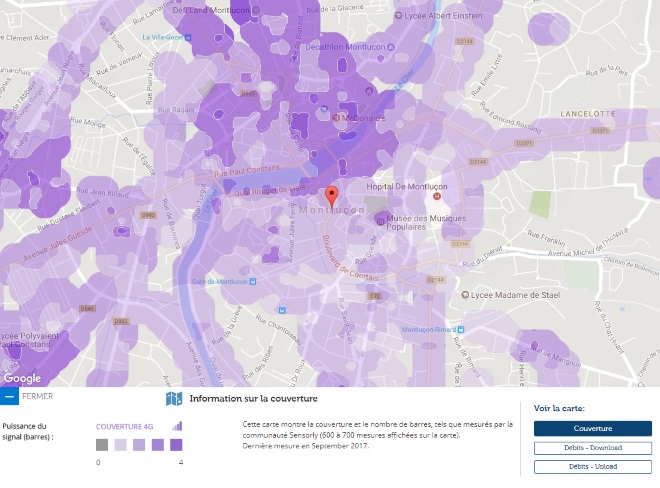Collapse the panel with the blue minus icon
Viewport: 660px width, 488px height.
9,396
